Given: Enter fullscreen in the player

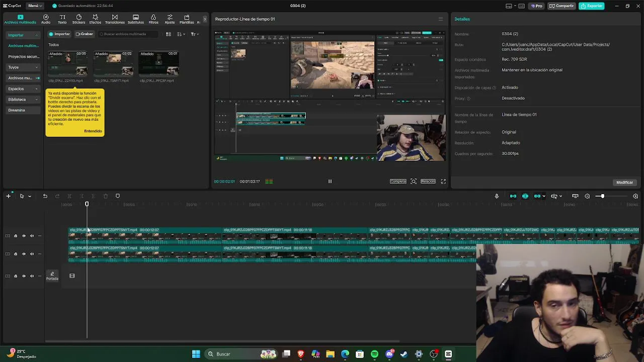Looking at the screenshot, I should 443,182.
